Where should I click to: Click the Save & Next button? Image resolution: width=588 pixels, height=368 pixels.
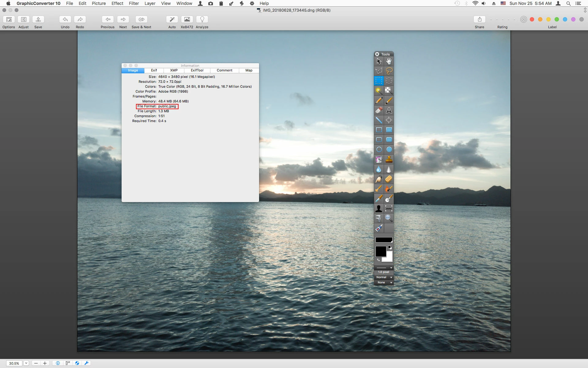(141, 20)
